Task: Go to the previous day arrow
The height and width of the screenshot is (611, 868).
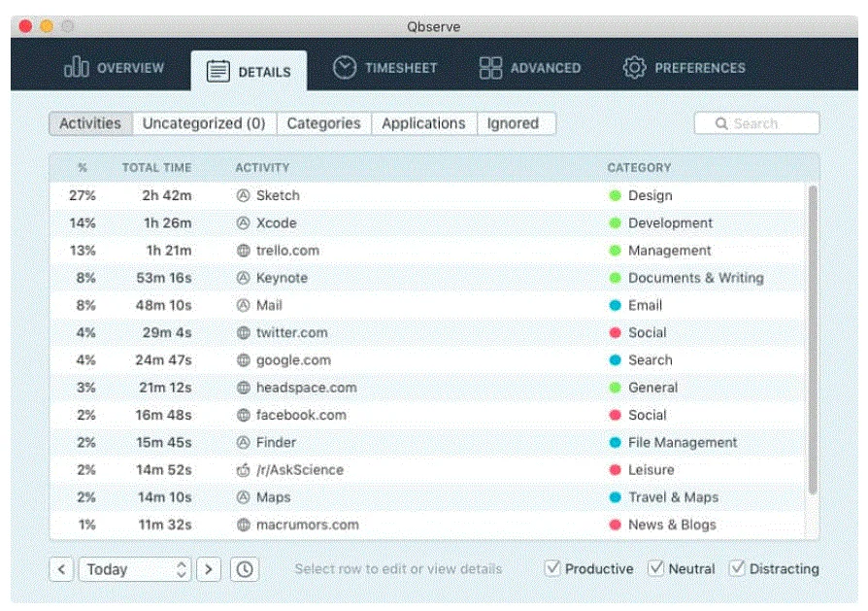Action: pos(61,569)
